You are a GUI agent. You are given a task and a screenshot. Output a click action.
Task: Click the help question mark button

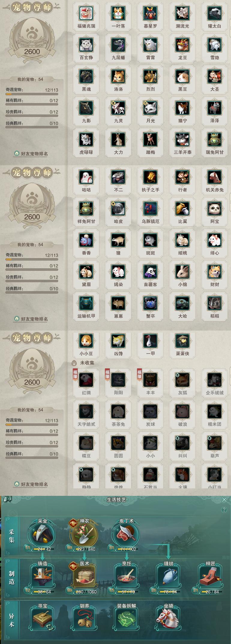coord(224,510)
